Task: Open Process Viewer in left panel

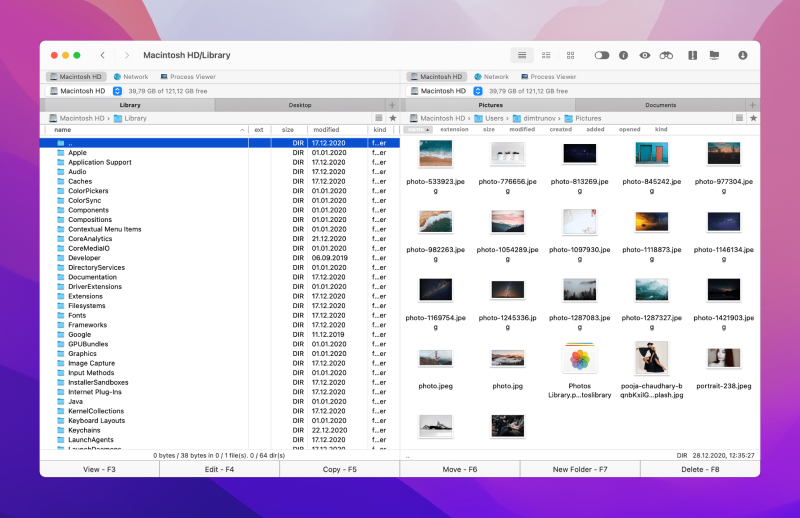Action: (188, 77)
